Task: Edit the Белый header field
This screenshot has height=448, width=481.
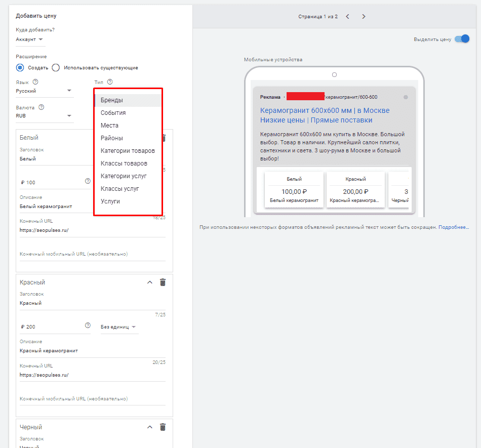Action: 55,159
